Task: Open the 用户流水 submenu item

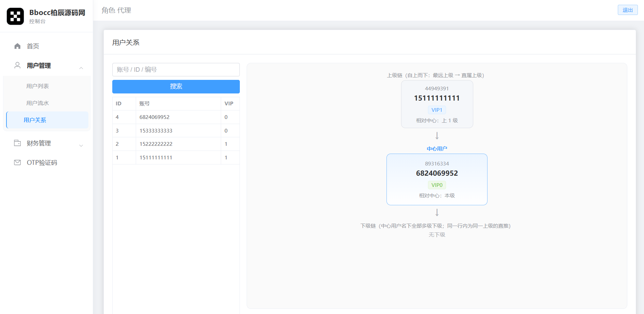Action: pyautogui.click(x=38, y=103)
